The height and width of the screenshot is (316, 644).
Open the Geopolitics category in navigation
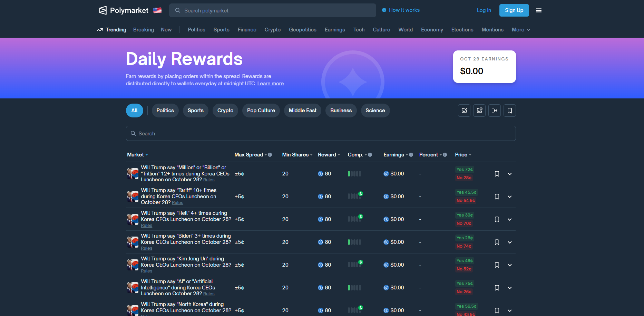point(303,30)
